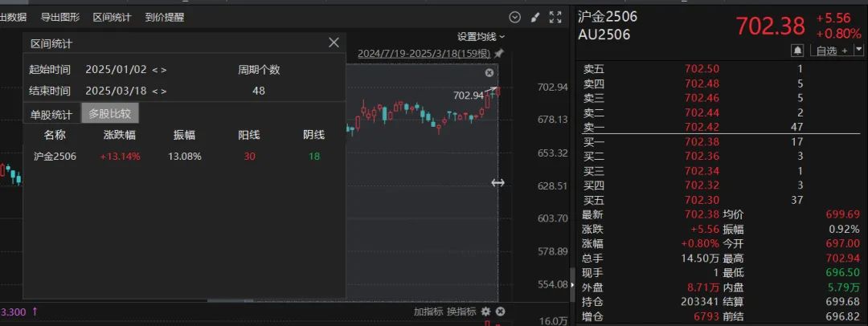Click the 结算 value 699.68
This screenshot has height=326, width=868.
842,302
